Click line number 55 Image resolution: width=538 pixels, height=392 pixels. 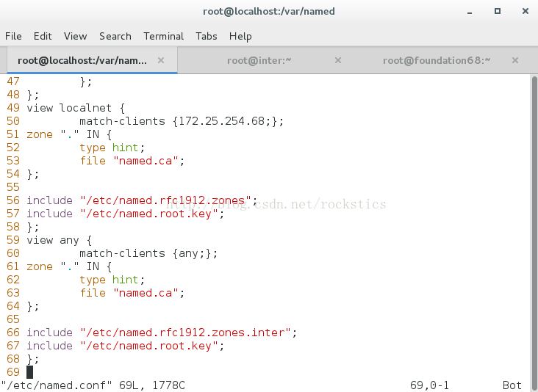(13, 187)
